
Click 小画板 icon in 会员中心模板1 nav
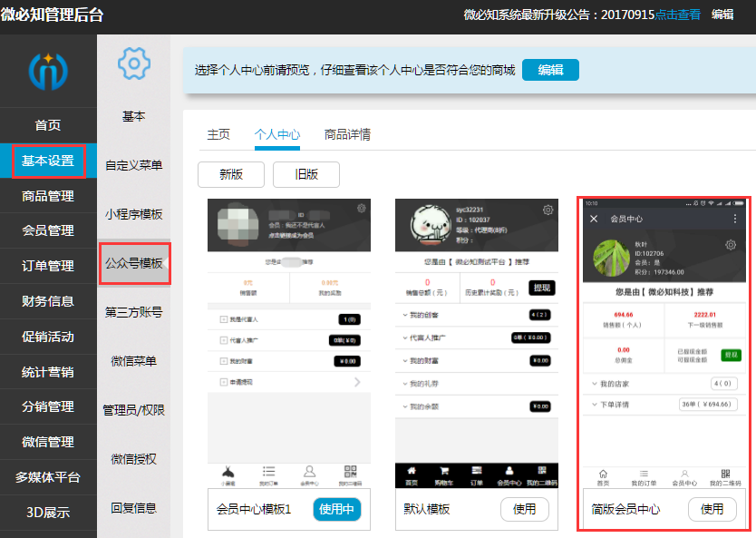pyautogui.click(x=227, y=470)
